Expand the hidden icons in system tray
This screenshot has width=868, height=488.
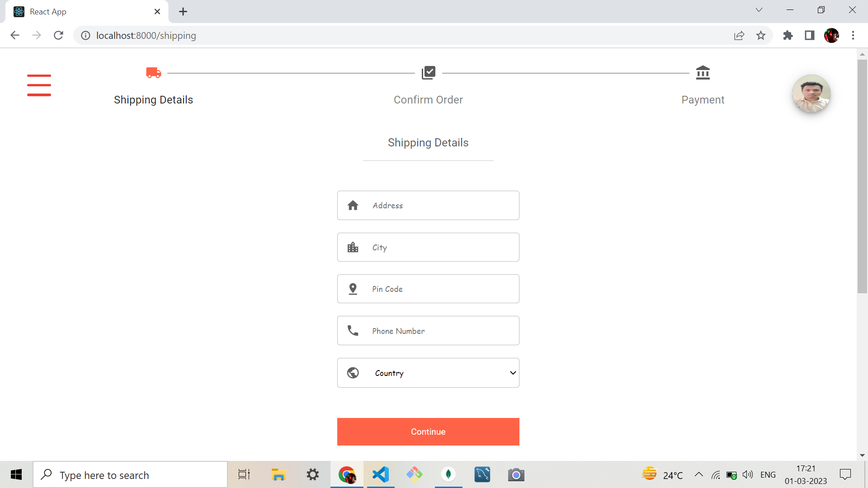698,474
